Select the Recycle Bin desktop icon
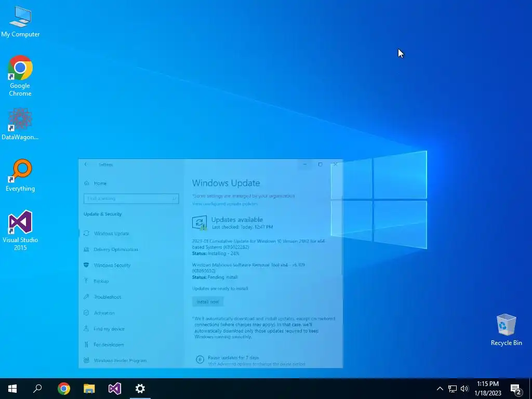This screenshot has height=399, width=532. click(506, 330)
